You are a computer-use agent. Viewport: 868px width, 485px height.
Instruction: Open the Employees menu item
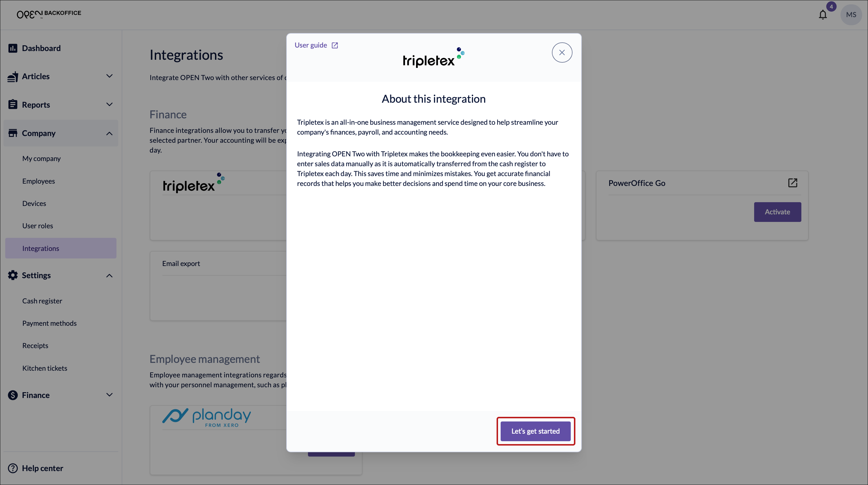[39, 181]
